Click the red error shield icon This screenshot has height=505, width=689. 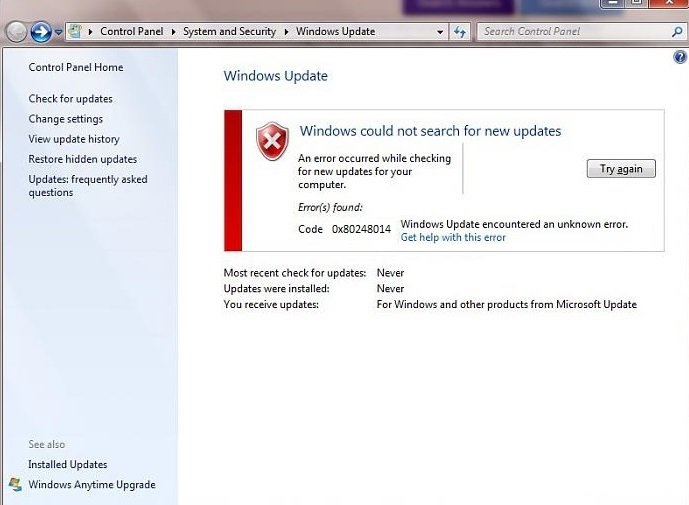272,141
